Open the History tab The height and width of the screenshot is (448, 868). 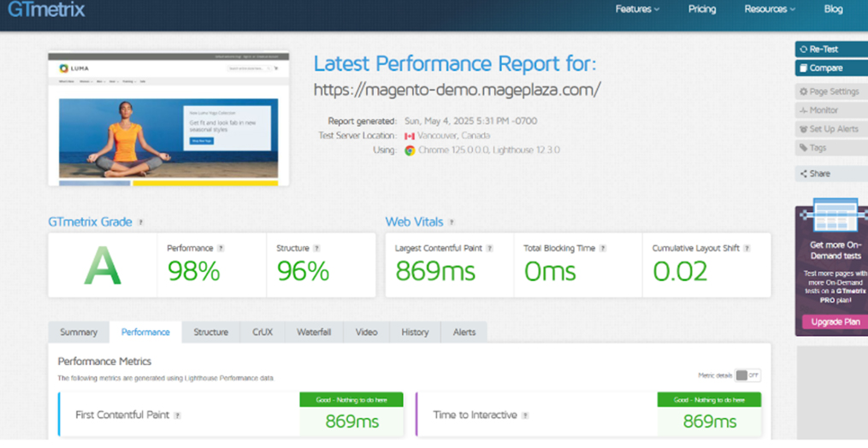[415, 333]
